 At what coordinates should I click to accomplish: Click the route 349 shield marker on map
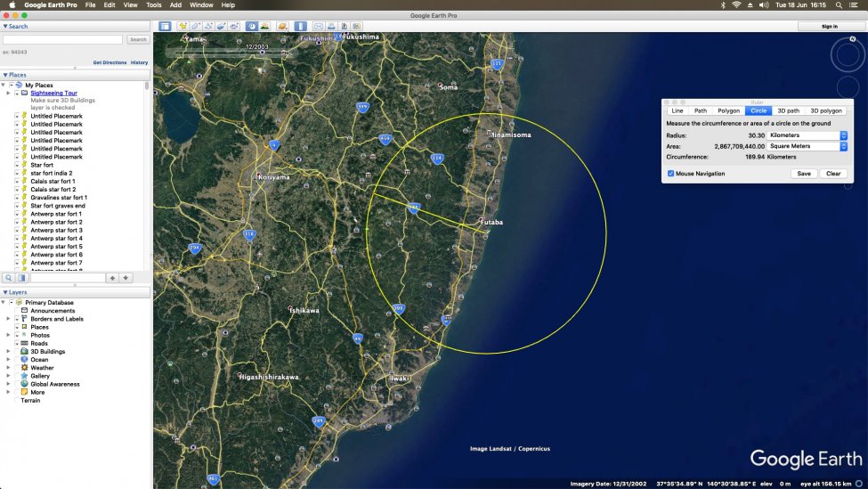362,107
